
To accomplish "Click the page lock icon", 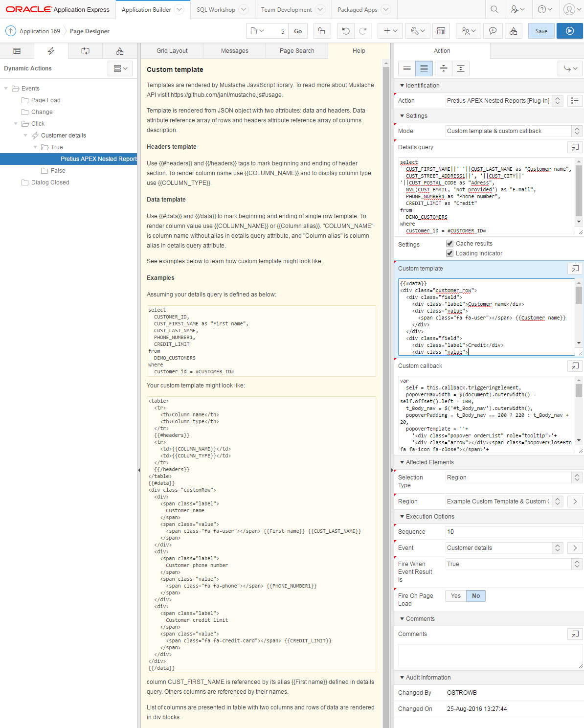I will point(321,31).
